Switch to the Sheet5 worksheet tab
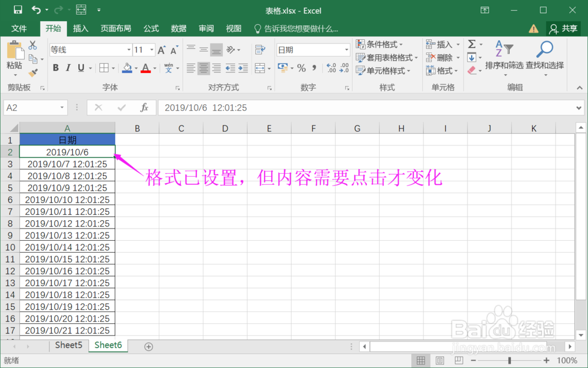This screenshot has width=588, height=368. [69, 345]
